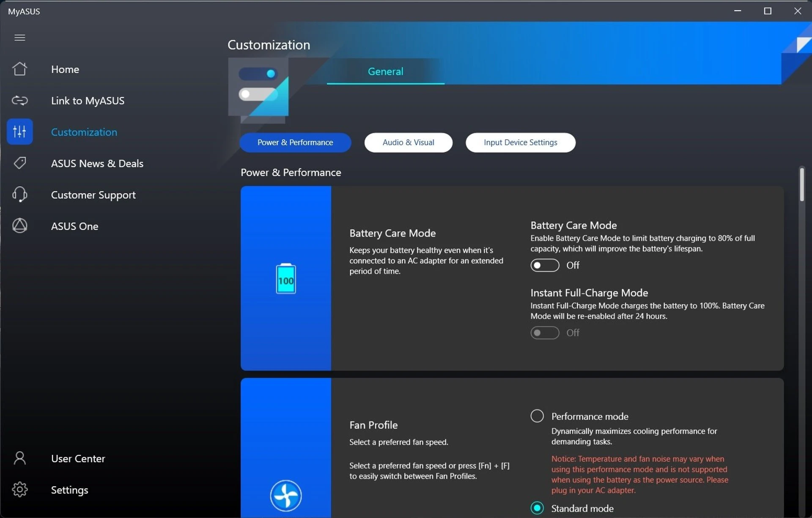
Task: Open ASUS One section
Action: pos(74,226)
